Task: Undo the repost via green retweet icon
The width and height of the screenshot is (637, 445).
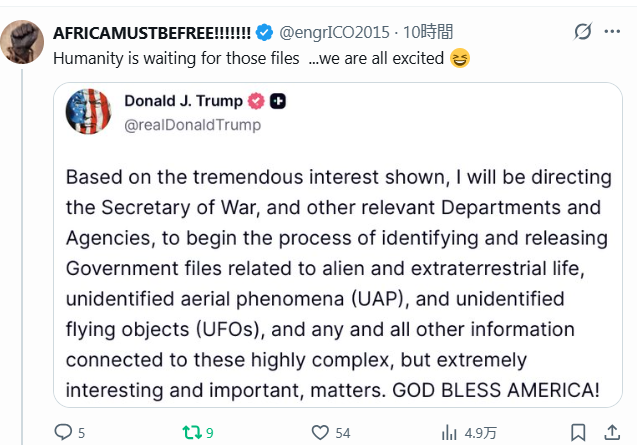Action: 191,432
